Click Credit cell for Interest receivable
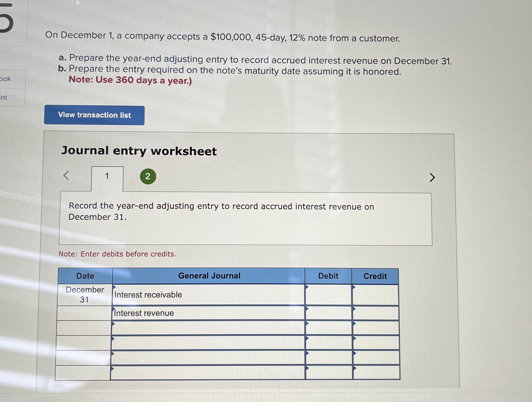 [375, 295]
